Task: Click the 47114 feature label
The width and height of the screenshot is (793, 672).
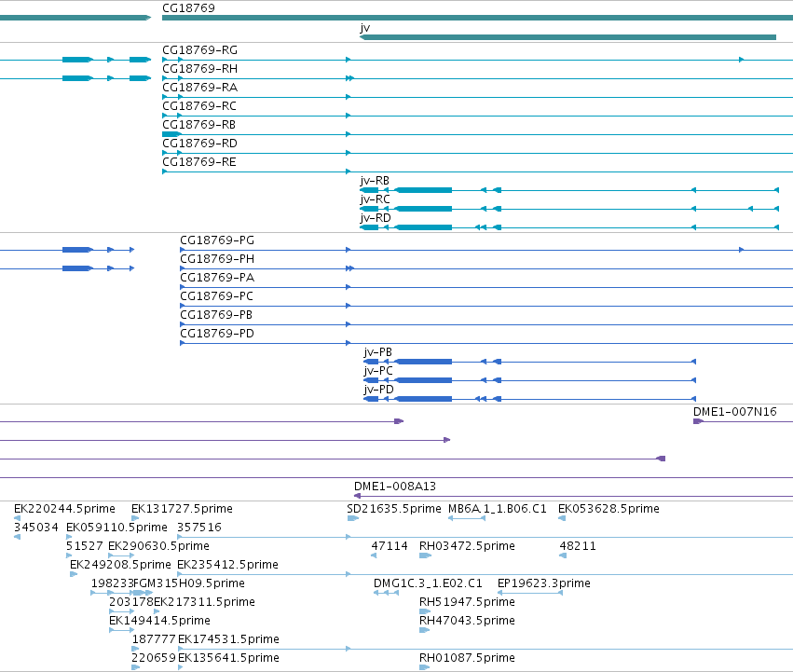Action: (x=390, y=546)
